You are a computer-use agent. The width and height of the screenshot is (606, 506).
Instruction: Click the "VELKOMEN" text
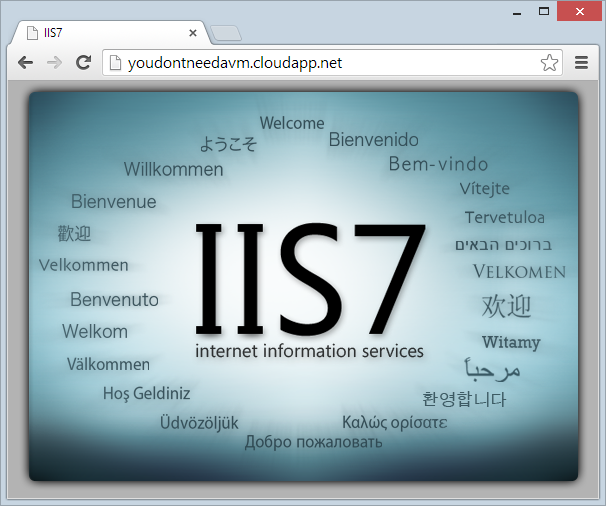tap(519, 271)
